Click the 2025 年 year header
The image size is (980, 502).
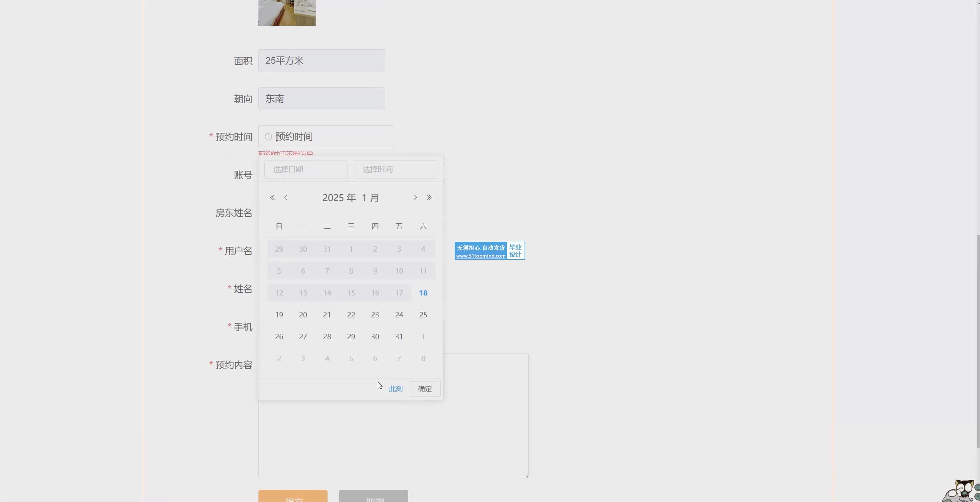[x=339, y=198]
